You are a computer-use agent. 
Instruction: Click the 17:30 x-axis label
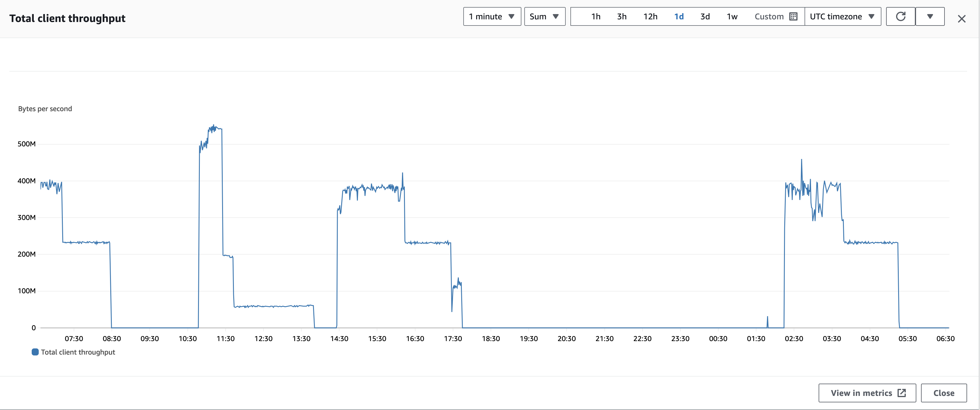pos(453,338)
